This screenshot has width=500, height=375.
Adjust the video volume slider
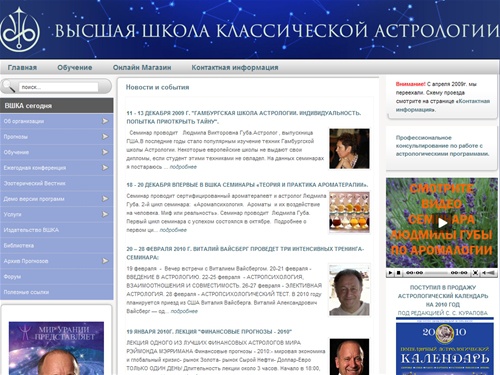pyautogui.click(x=491, y=273)
